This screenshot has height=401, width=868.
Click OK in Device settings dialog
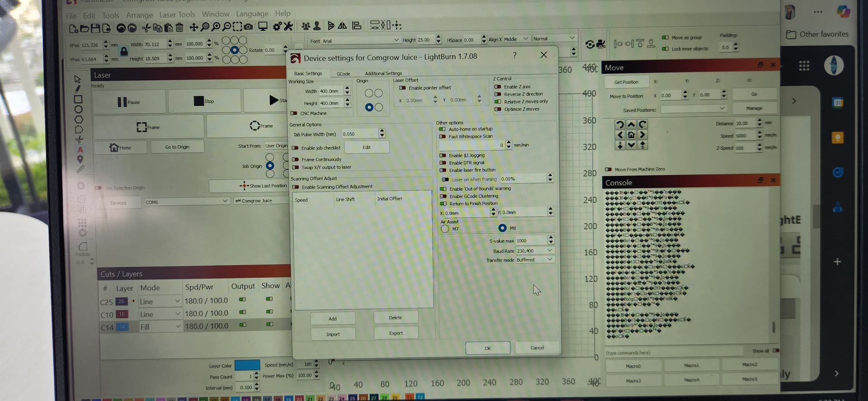(x=488, y=348)
